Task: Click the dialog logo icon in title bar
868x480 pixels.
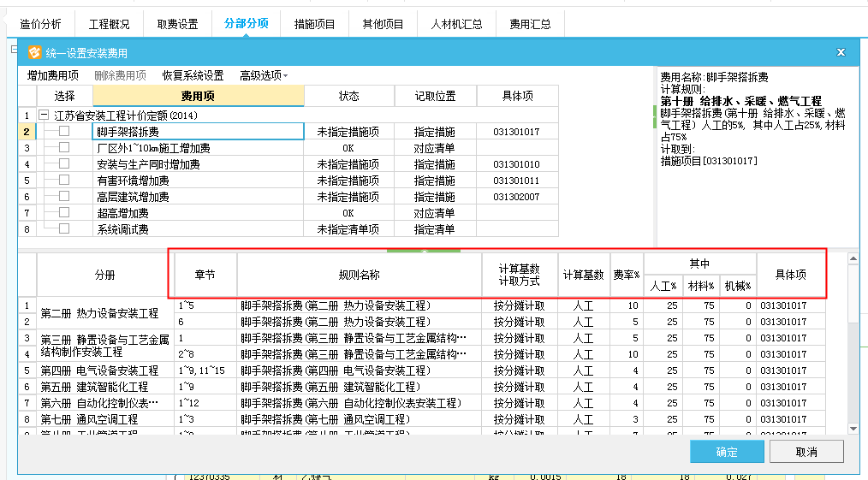Action: [34, 52]
